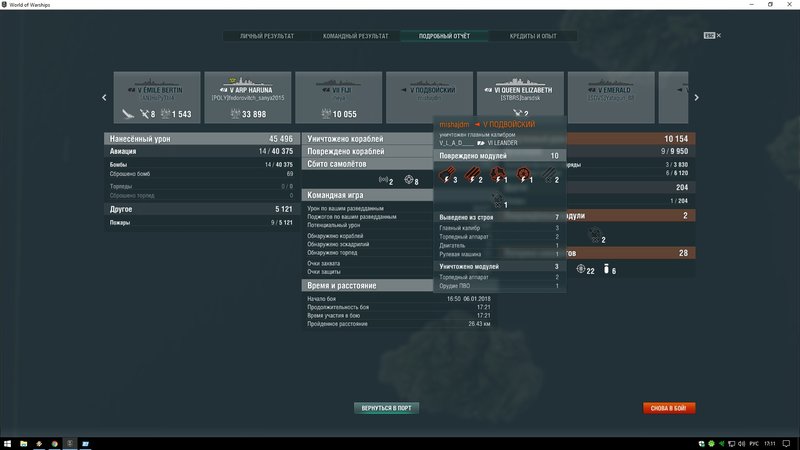The width and height of the screenshot is (800, 450).
Task: Select the V Émile Bertin ship card
Action: pos(157,97)
